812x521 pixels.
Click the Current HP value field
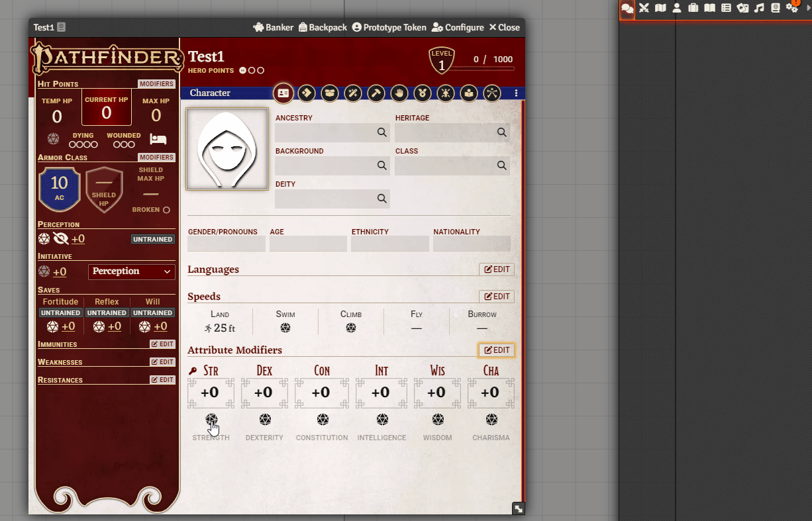tap(107, 113)
